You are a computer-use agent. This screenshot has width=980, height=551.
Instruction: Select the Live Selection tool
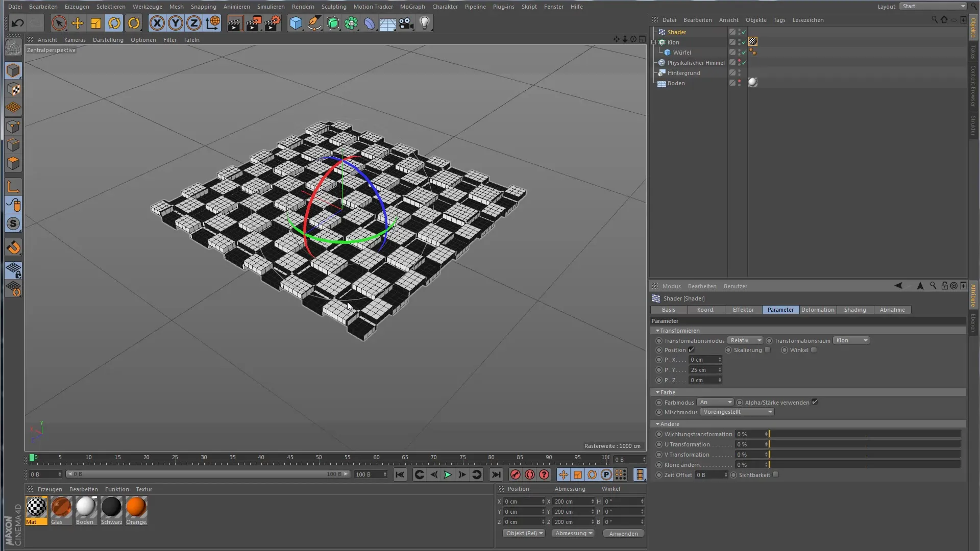tap(59, 23)
